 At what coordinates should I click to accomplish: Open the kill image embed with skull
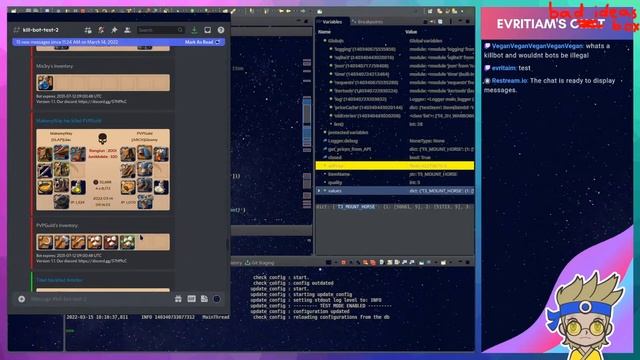(x=103, y=170)
